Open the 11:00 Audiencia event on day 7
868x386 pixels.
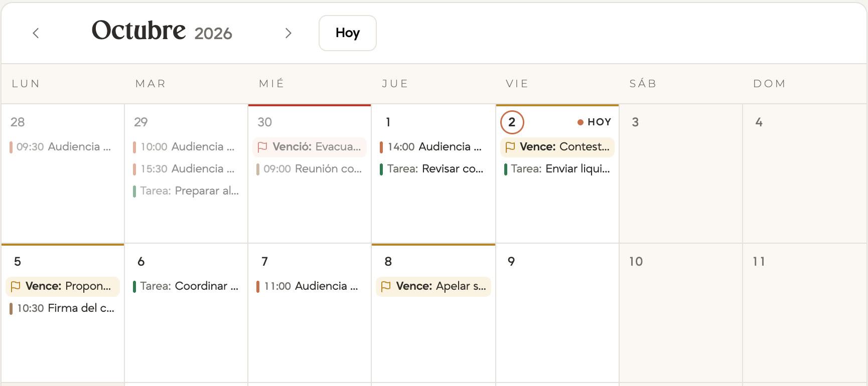coord(310,286)
